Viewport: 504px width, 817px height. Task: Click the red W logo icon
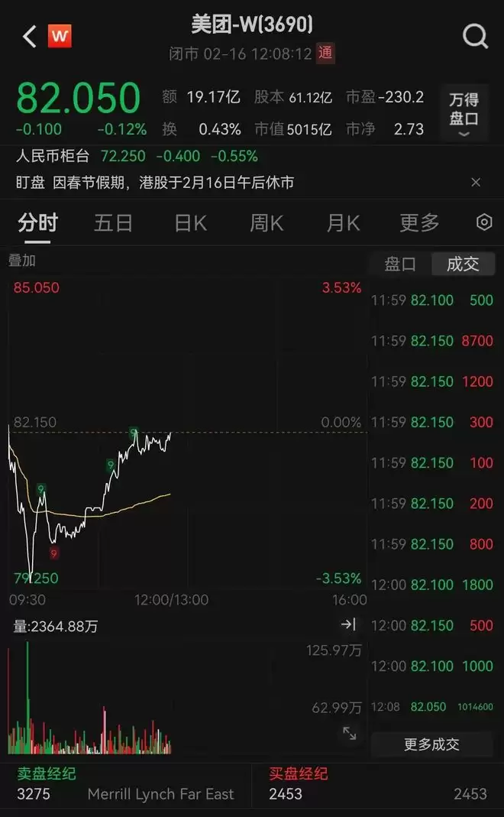(x=60, y=37)
